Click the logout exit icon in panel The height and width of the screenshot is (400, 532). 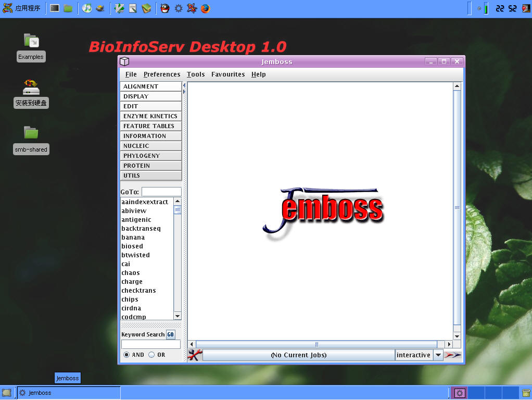coord(526,8)
